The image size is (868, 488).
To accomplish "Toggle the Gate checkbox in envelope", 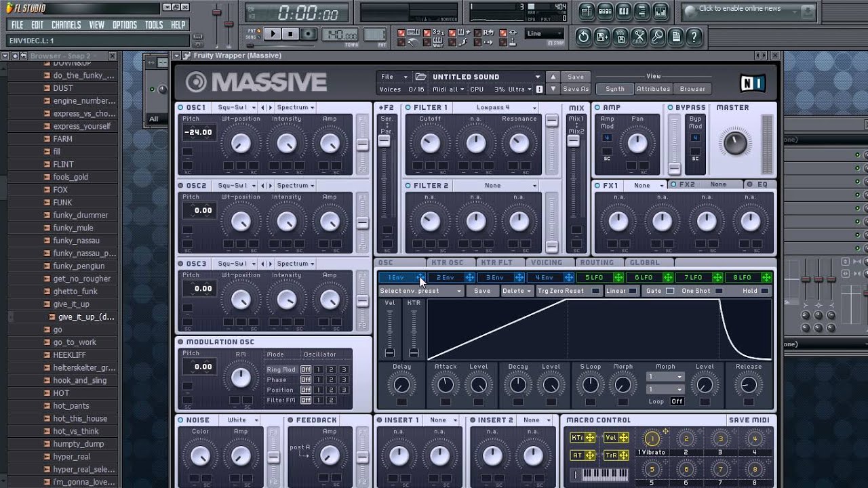I will (670, 291).
